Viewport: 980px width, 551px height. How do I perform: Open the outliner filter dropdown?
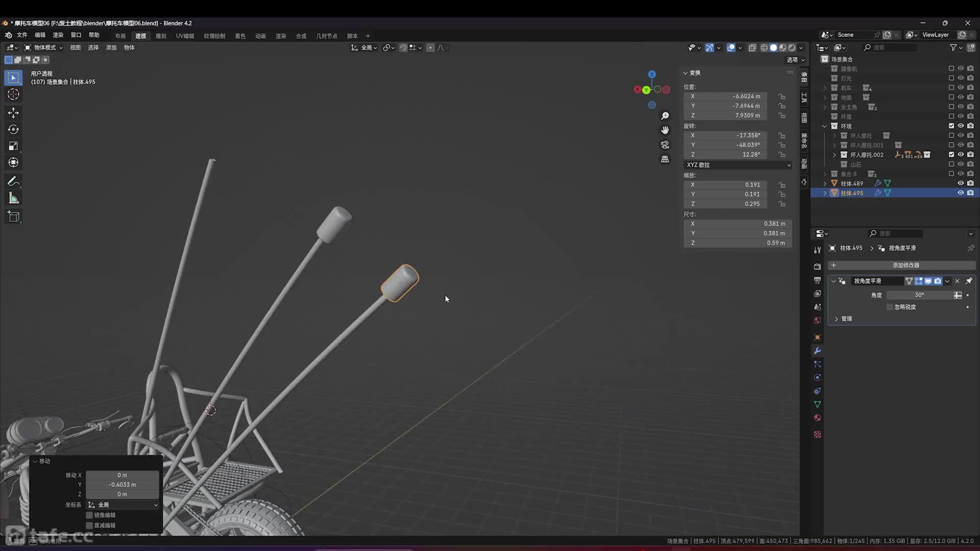tap(955, 47)
